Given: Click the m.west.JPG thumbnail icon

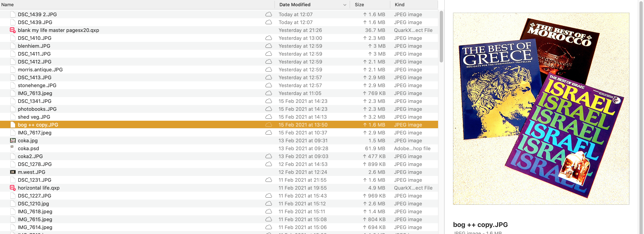Looking at the screenshot, I should pyautogui.click(x=12, y=172).
